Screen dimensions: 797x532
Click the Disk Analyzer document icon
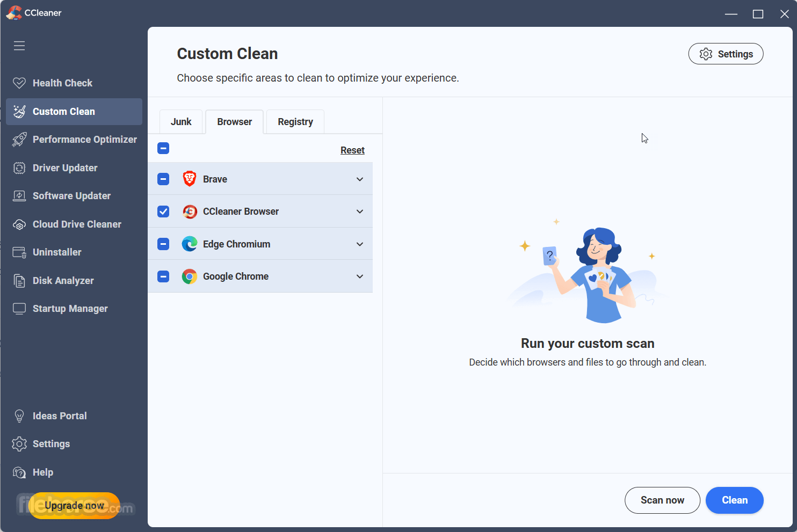19,281
